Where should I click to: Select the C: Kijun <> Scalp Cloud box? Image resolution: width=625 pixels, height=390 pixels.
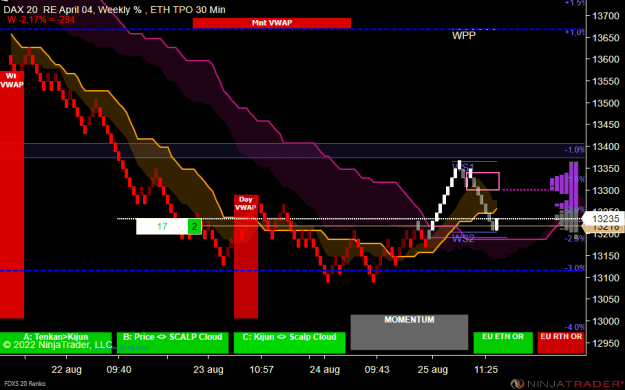point(289,343)
